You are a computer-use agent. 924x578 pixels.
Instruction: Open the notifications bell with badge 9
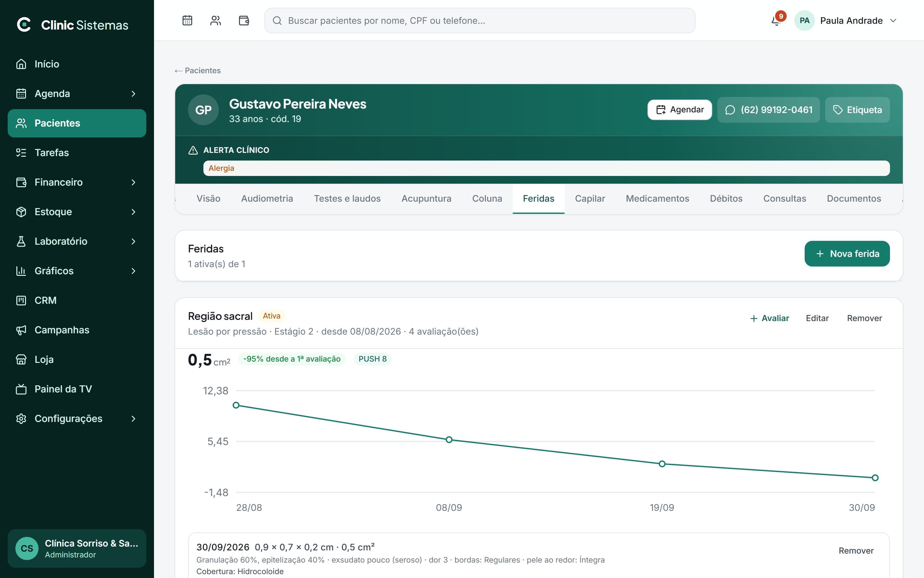click(777, 20)
